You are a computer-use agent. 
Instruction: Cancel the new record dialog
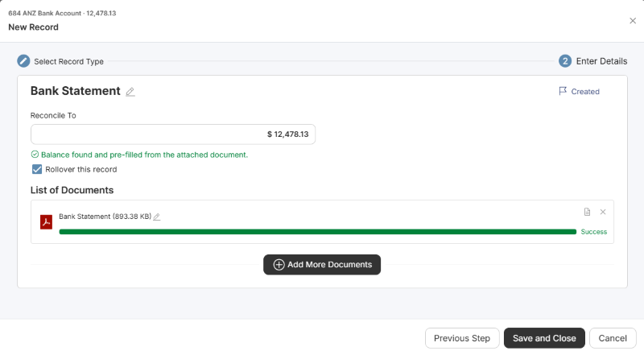[x=613, y=338]
